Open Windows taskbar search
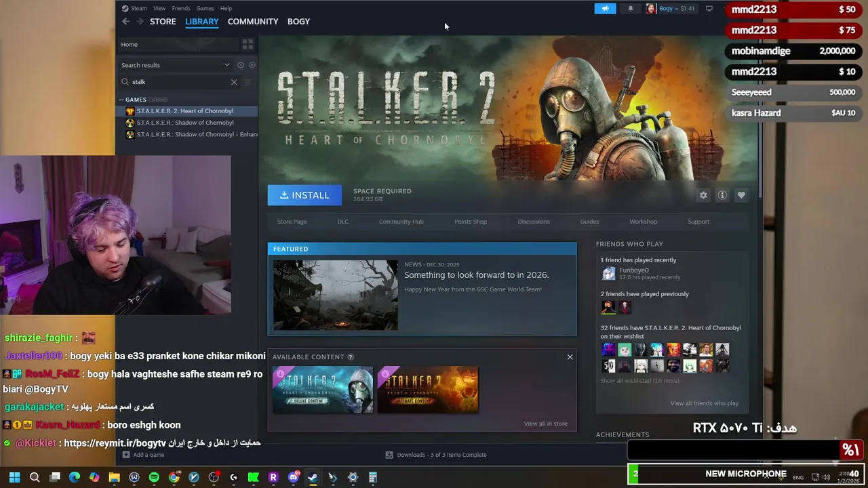868x488 pixels. click(35, 477)
